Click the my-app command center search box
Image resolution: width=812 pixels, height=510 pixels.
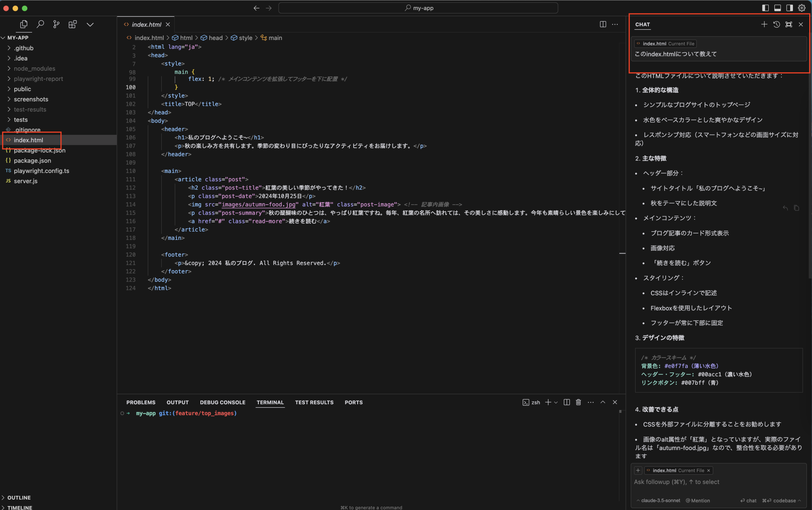[418, 8]
